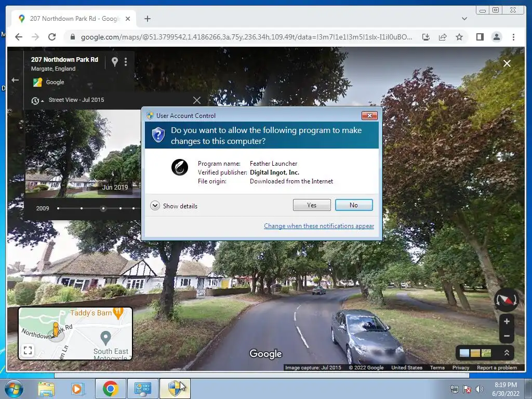The width and height of the screenshot is (532, 399).
Task: Select second timeline marker on date slider
Action: point(82,208)
